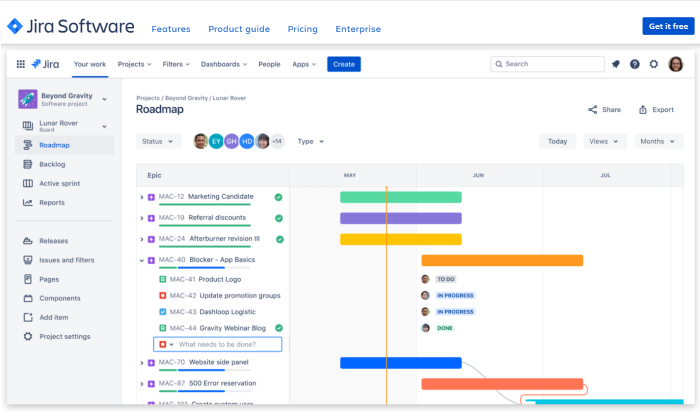The height and width of the screenshot is (420, 700).
Task: Open the Dashboards menu
Action: 224,64
